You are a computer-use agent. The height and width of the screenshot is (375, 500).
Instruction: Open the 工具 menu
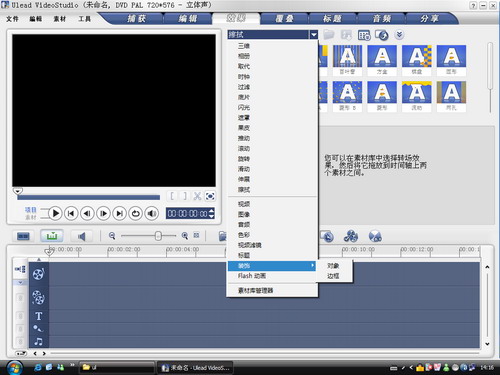tap(84, 19)
